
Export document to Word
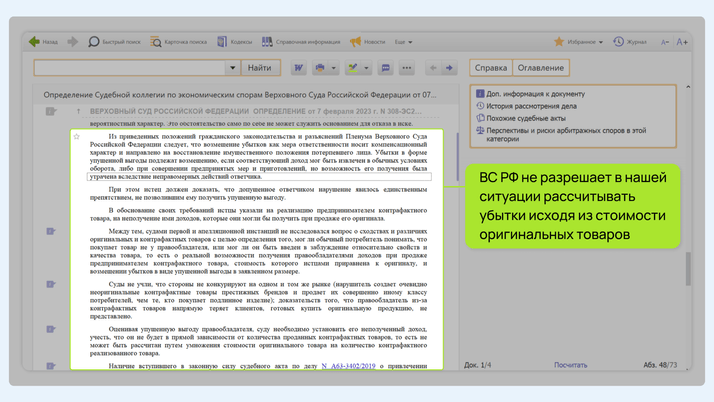(298, 68)
